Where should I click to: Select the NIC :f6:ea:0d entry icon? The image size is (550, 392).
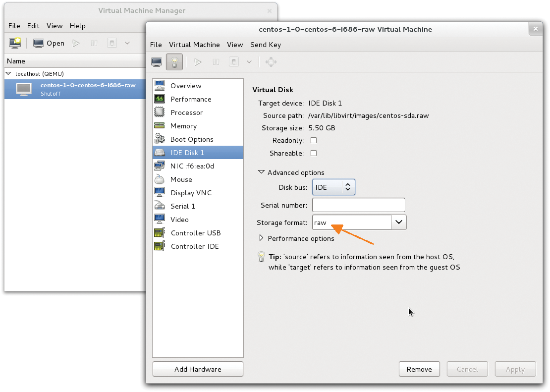click(x=160, y=166)
